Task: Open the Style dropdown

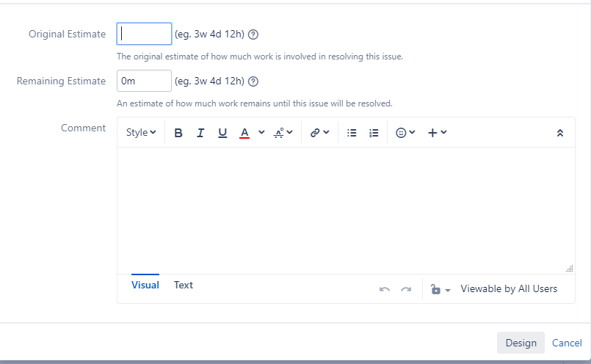Action: click(141, 133)
